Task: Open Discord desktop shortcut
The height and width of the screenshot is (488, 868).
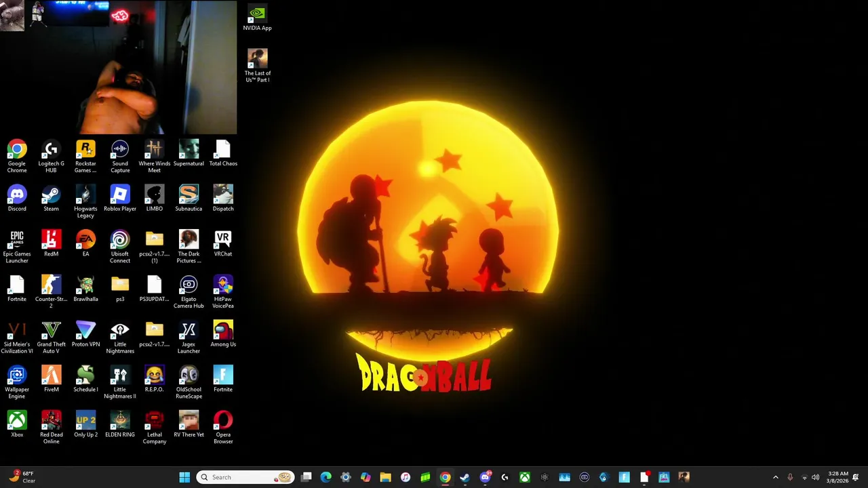Action: (x=17, y=199)
